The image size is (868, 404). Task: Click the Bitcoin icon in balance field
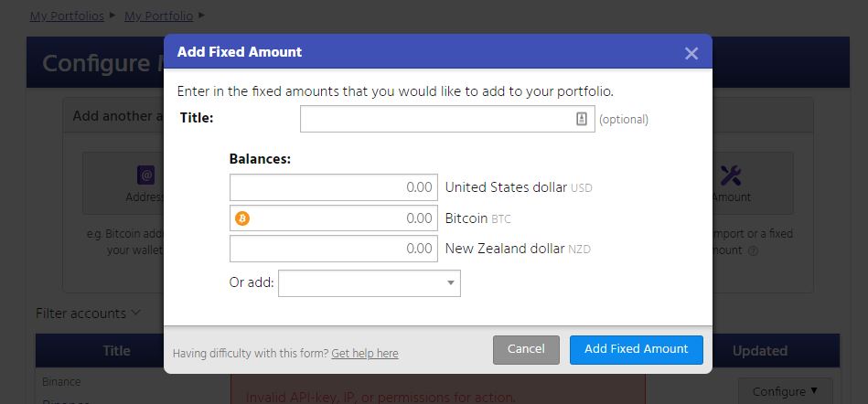pos(242,218)
